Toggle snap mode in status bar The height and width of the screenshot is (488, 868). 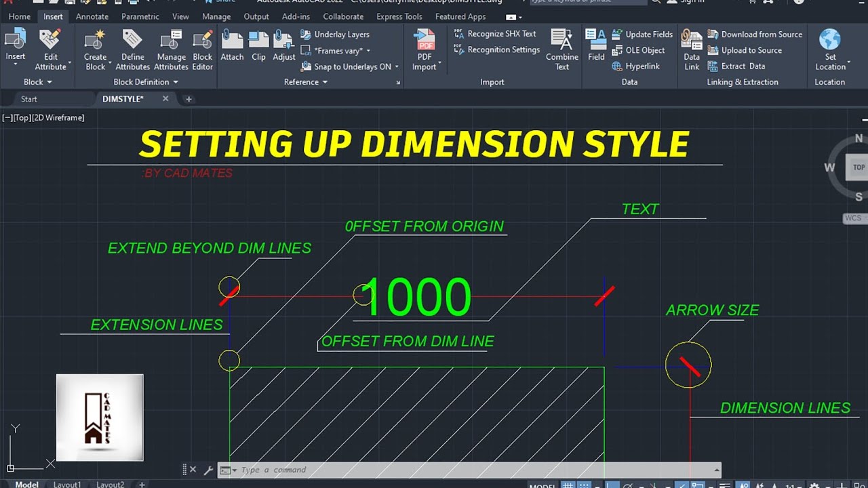(585, 485)
